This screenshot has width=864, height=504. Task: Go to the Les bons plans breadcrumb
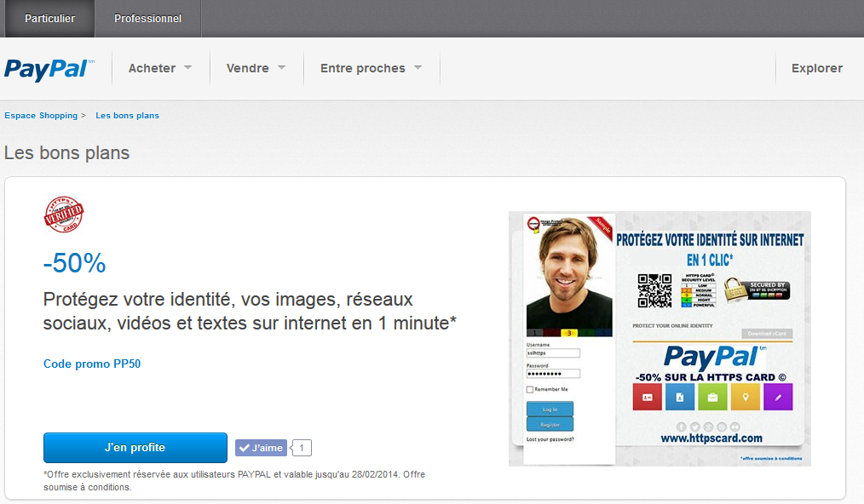click(x=127, y=116)
